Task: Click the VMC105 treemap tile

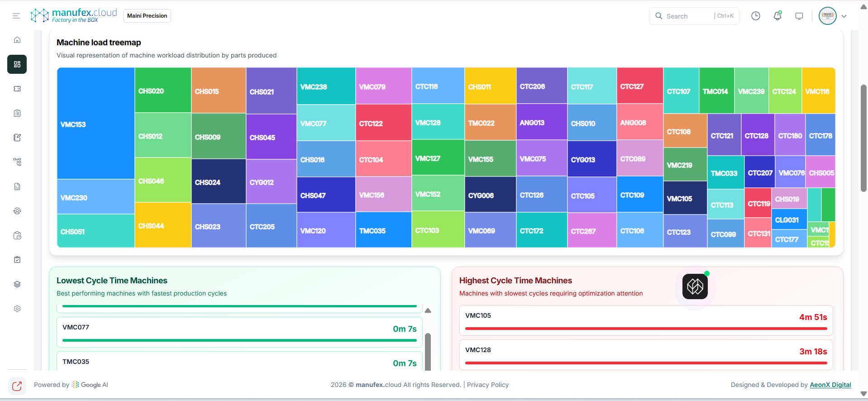Action: pos(685,198)
